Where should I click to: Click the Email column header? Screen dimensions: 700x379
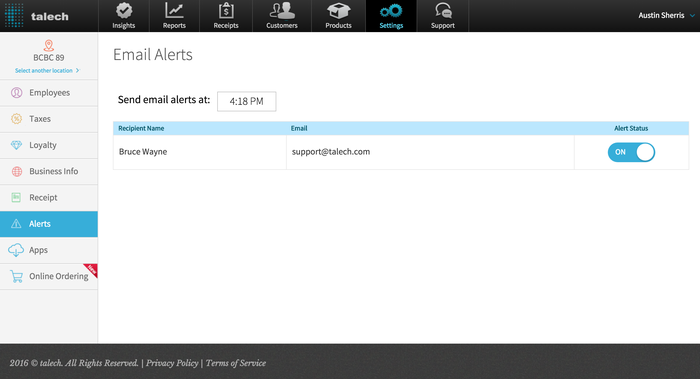pos(299,128)
